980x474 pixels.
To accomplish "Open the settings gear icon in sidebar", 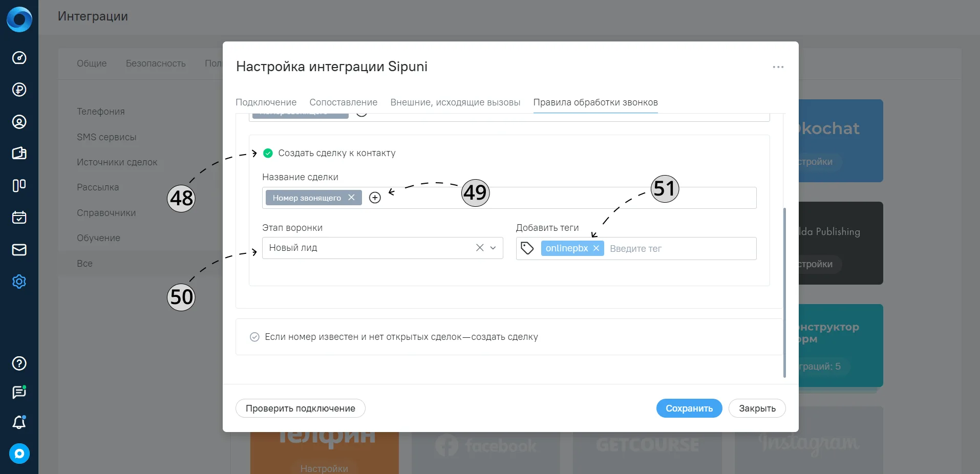I will [x=19, y=282].
